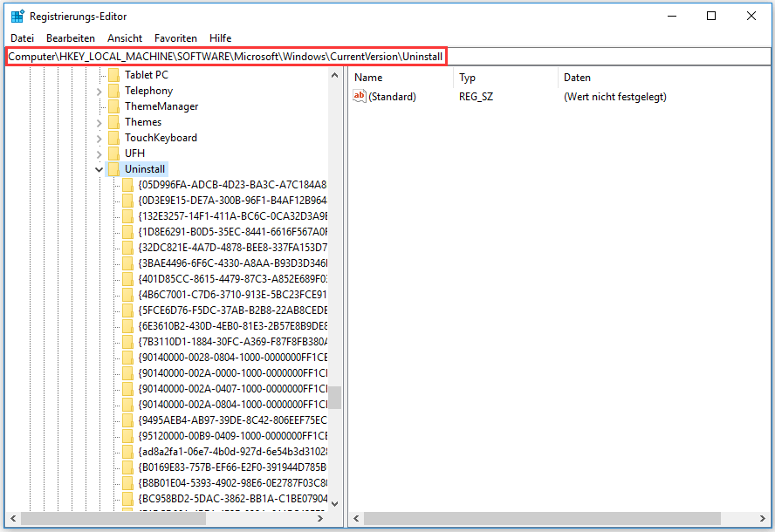
Task: Click folder icon of {3BAE4496-6F6C key
Action: pyautogui.click(x=127, y=263)
